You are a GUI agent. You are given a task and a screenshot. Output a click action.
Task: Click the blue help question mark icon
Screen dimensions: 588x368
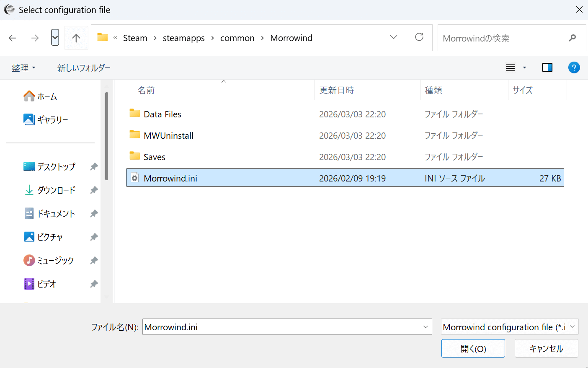coord(574,67)
